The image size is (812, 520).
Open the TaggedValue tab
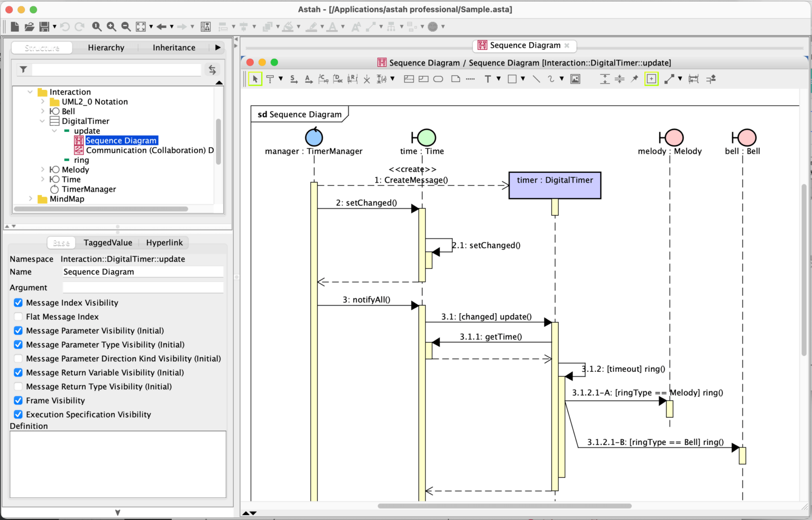[108, 243]
